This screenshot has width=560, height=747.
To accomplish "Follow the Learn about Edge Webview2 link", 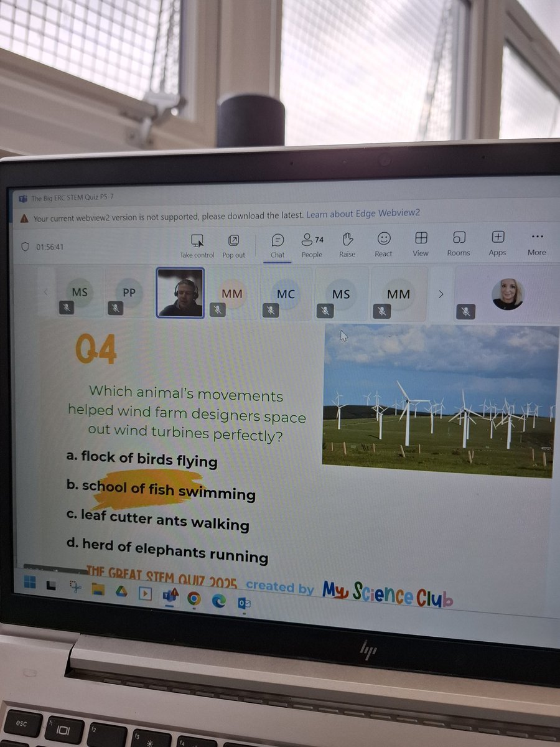I will (363, 214).
